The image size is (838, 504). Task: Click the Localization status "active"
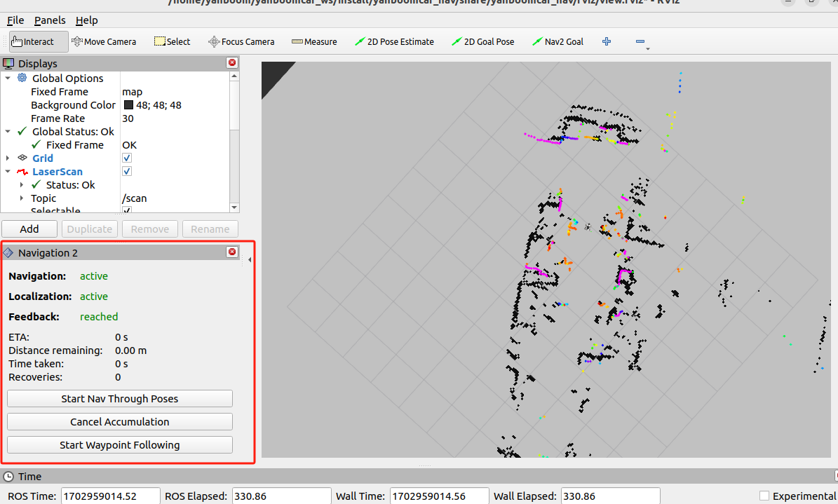click(x=94, y=296)
